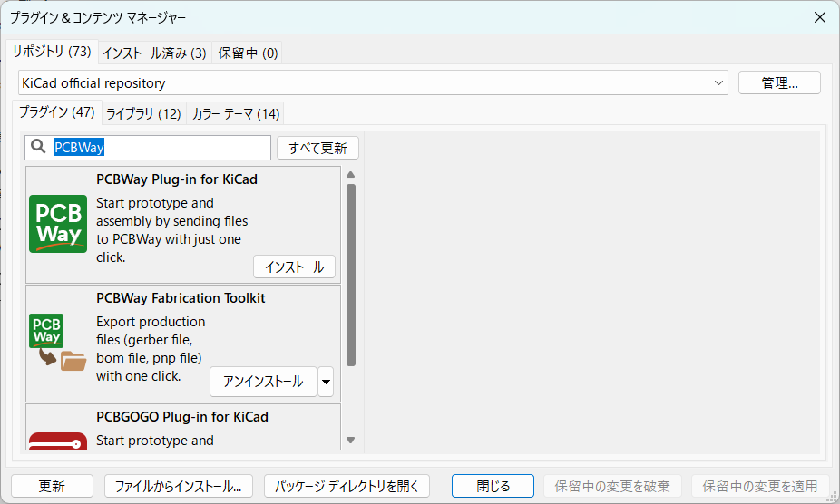840x504 pixels.
Task: Click the 管理... button
Action: click(x=779, y=83)
